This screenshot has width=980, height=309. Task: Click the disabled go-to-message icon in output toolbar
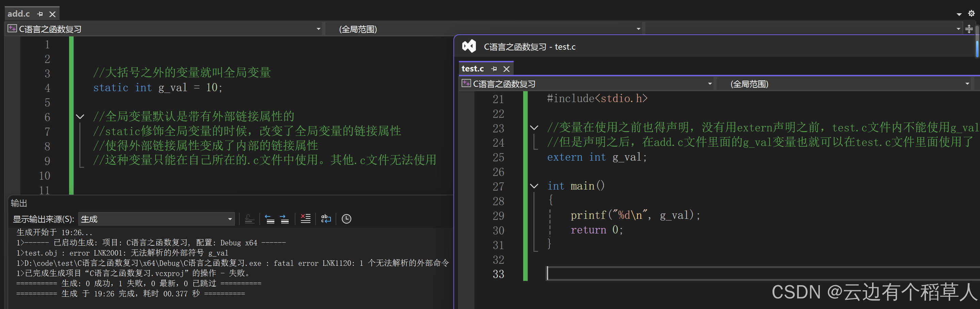pyautogui.click(x=250, y=219)
